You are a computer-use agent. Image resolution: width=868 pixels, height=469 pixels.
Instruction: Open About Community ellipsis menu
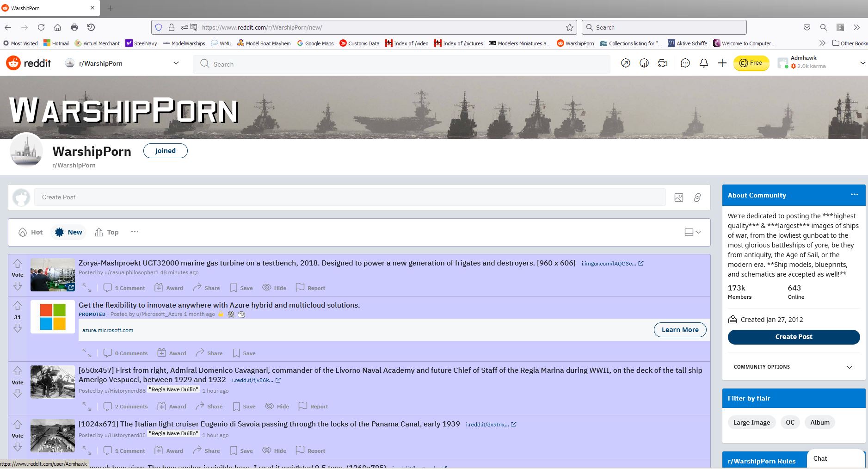854,194
